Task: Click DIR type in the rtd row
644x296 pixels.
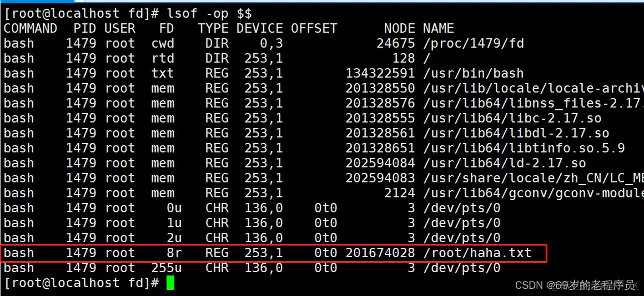Action: point(217,58)
